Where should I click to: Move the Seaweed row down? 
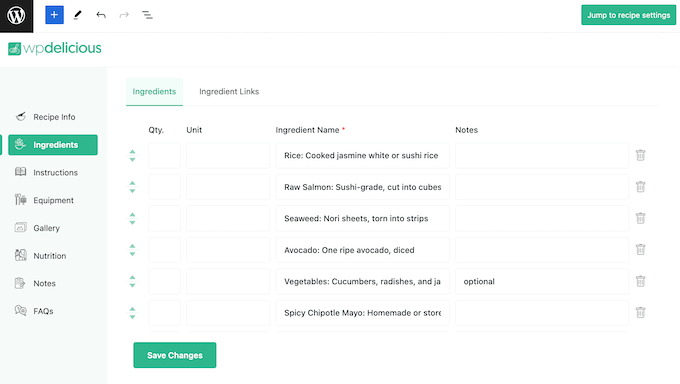[132, 223]
